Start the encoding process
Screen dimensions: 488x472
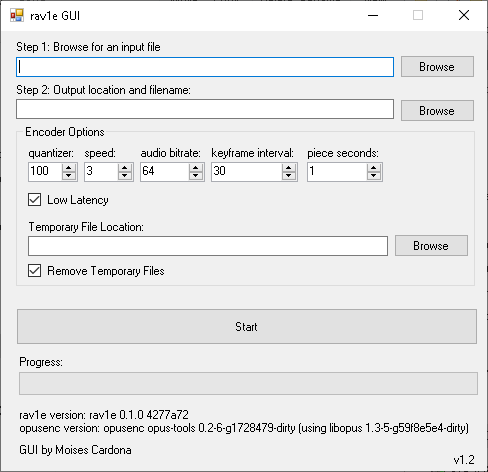point(247,327)
